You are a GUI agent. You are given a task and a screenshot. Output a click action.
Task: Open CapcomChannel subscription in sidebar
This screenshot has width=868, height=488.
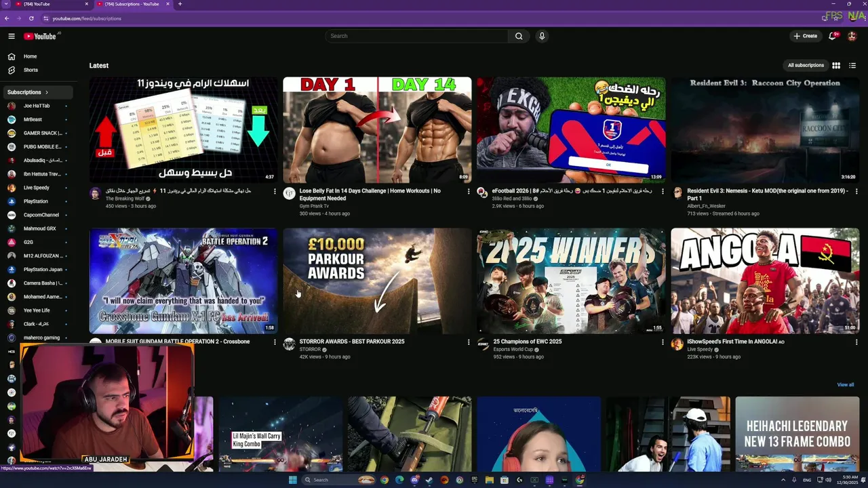(37, 215)
